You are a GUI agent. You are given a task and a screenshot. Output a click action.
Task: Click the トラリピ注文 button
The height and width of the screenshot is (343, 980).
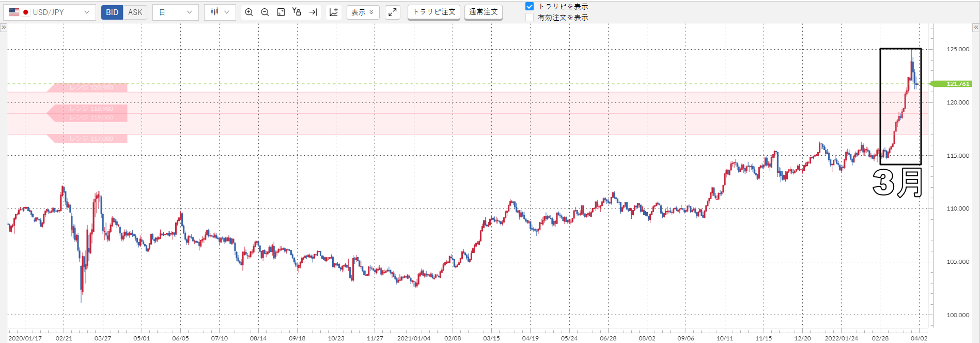tap(434, 12)
